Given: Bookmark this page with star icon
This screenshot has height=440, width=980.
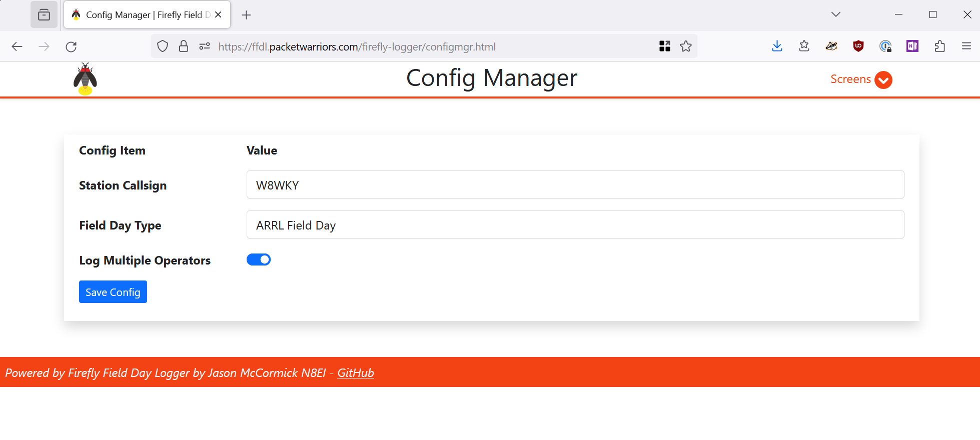Looking at the screenshot, I should [686, 46].
